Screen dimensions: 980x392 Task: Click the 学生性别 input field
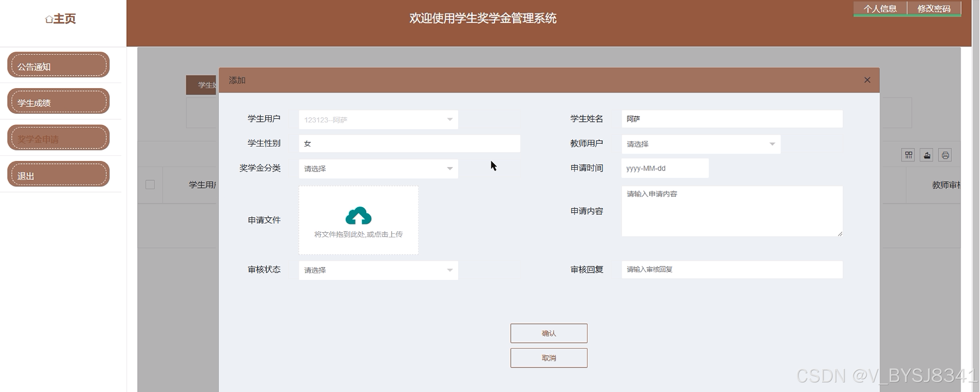tap(409, 144)
